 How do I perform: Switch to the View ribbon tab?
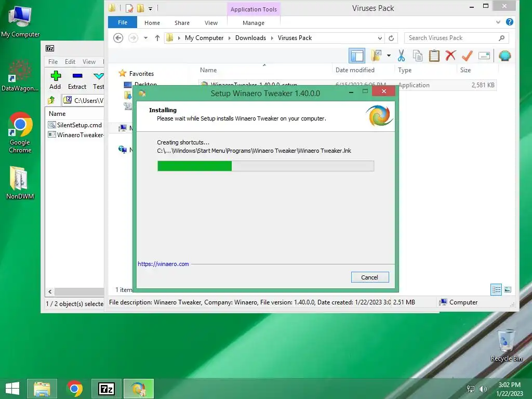[211, 23]
